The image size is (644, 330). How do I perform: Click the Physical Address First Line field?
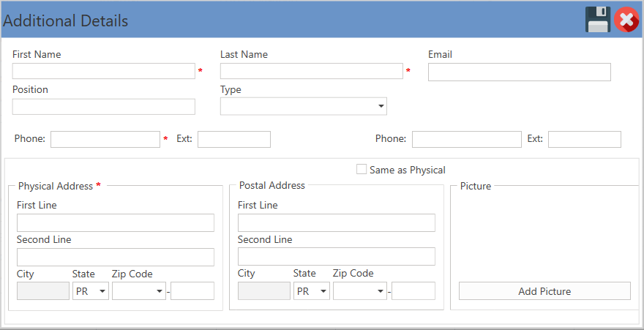[x=116, y=222]
